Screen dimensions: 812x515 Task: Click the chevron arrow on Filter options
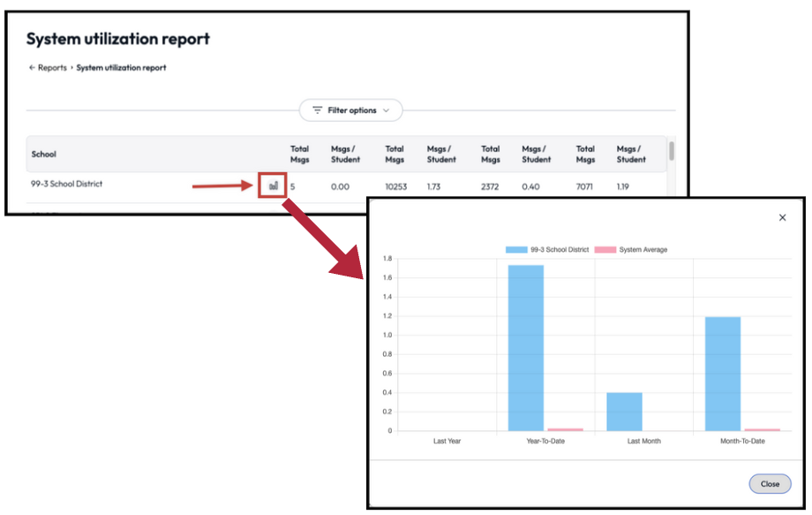click(386, 110)
